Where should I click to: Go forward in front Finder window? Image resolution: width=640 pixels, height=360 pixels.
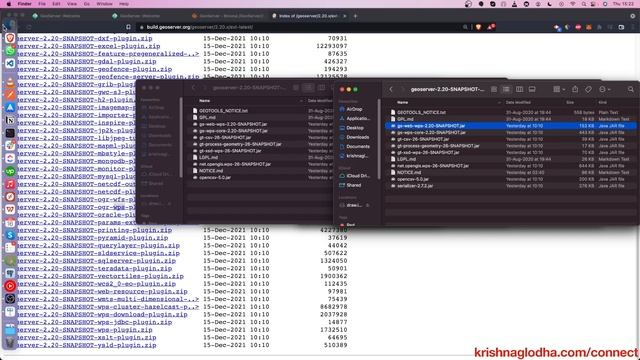[402, 89]
